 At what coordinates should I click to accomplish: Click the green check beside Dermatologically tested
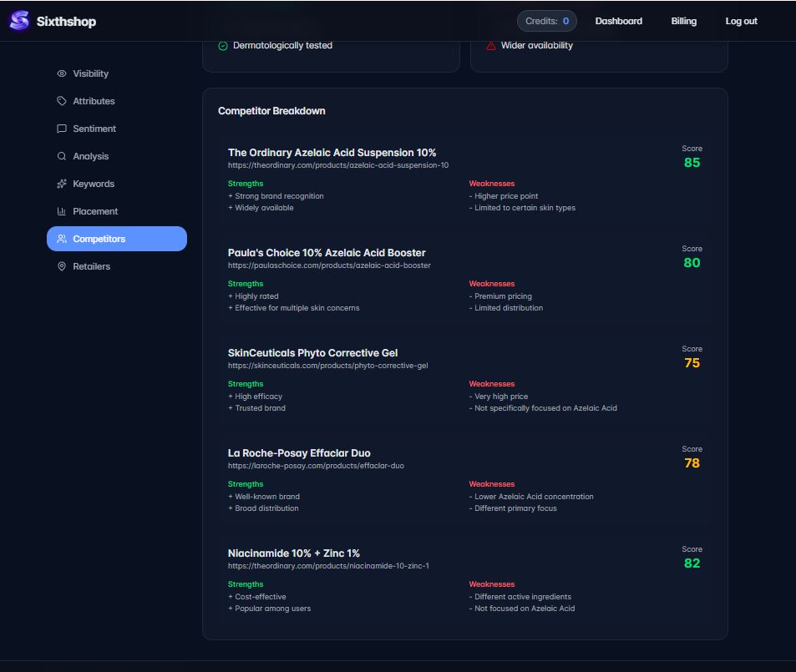(x=222, y=47)
